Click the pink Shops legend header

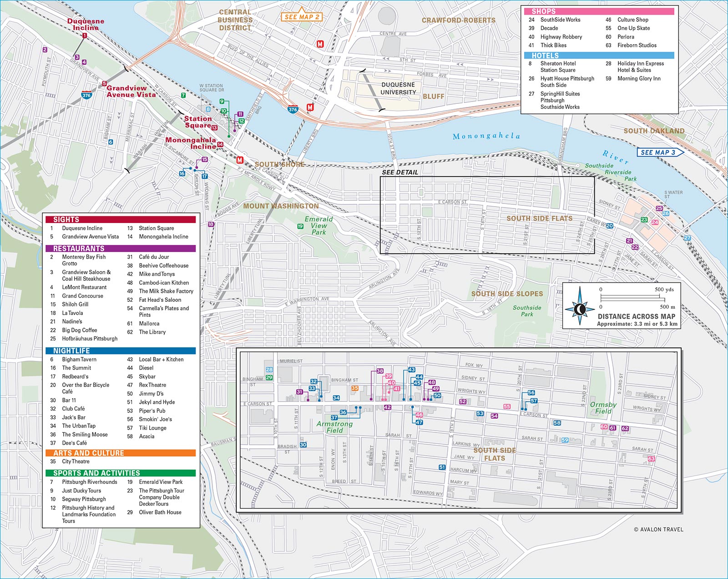[x=599, y=11]
